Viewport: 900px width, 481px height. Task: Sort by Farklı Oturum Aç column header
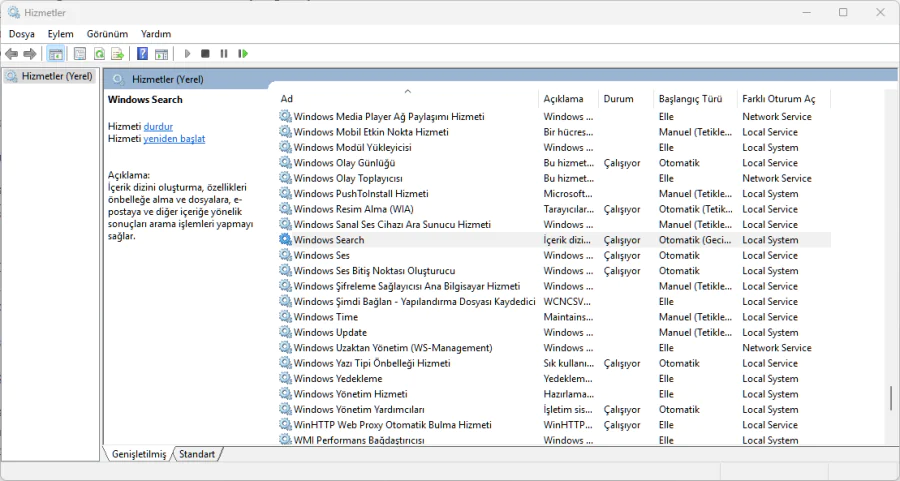click(x=783, y=99)
